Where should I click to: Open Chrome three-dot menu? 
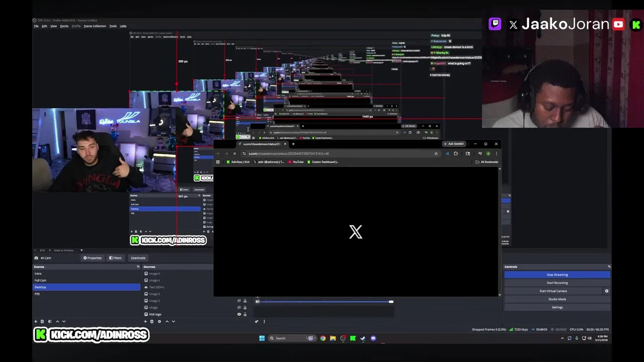[496, 153]
